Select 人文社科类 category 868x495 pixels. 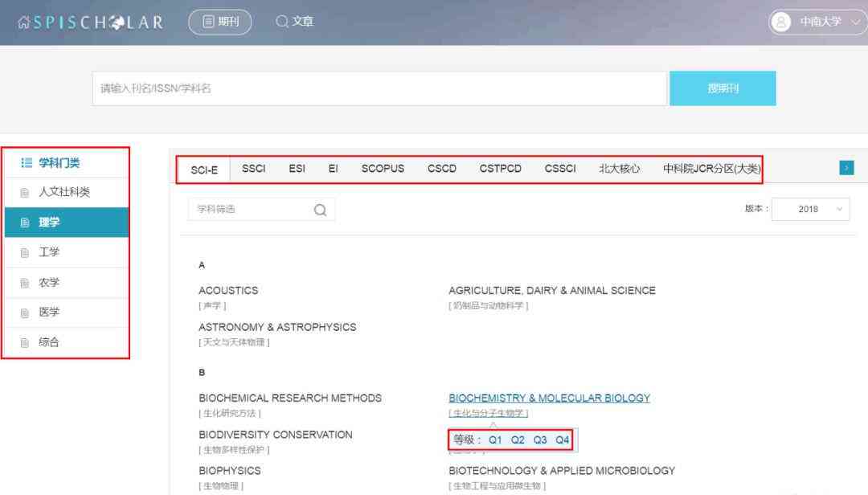pyautogui.click(x=67, y=192)
